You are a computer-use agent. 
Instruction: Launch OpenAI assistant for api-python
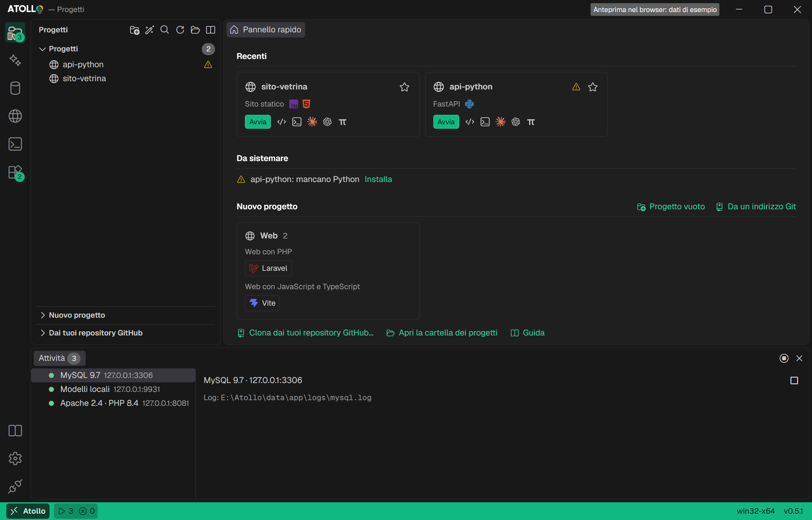click(x=515, y=122)
